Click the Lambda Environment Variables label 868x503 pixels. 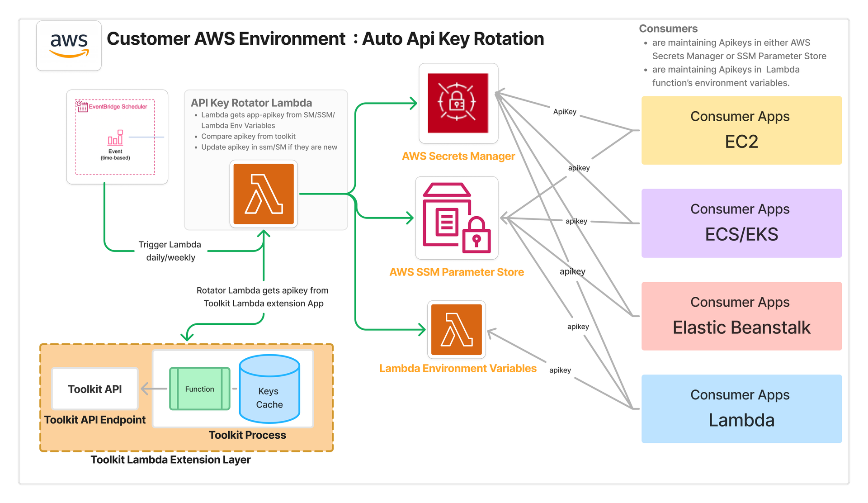(x=458, y=368)
